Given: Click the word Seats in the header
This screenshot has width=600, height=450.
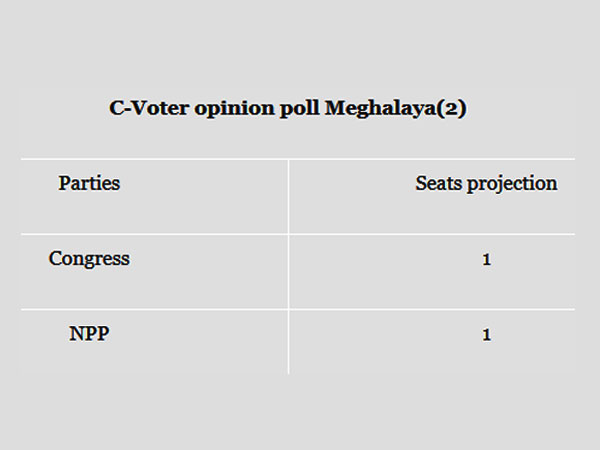Looking at the screenshot, I should click(438, 183).
